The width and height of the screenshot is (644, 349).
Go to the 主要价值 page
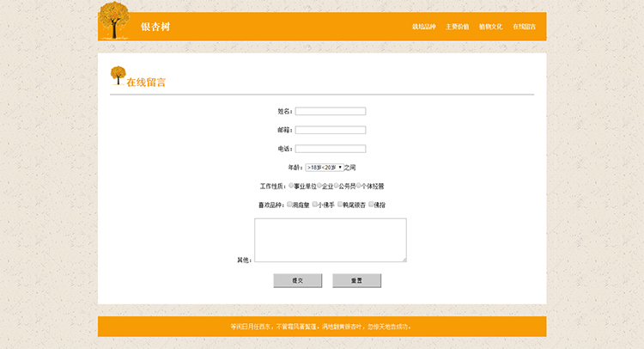point(457,27)
